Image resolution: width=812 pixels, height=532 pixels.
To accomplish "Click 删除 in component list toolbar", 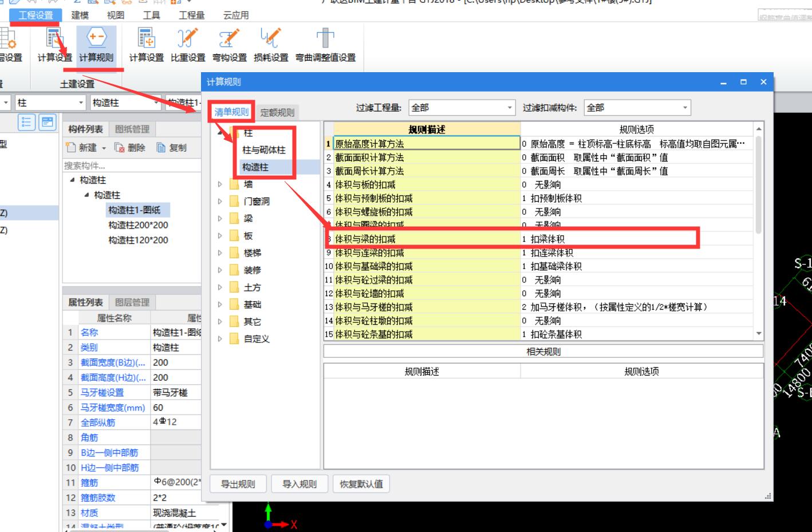I will click(x=130, y=148).
